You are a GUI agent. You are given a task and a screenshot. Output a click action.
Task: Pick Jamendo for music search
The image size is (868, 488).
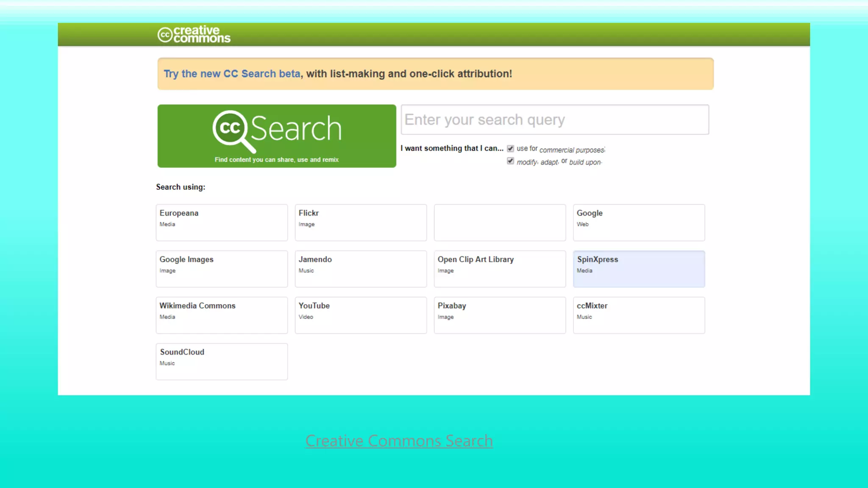[x=361, y=269]
